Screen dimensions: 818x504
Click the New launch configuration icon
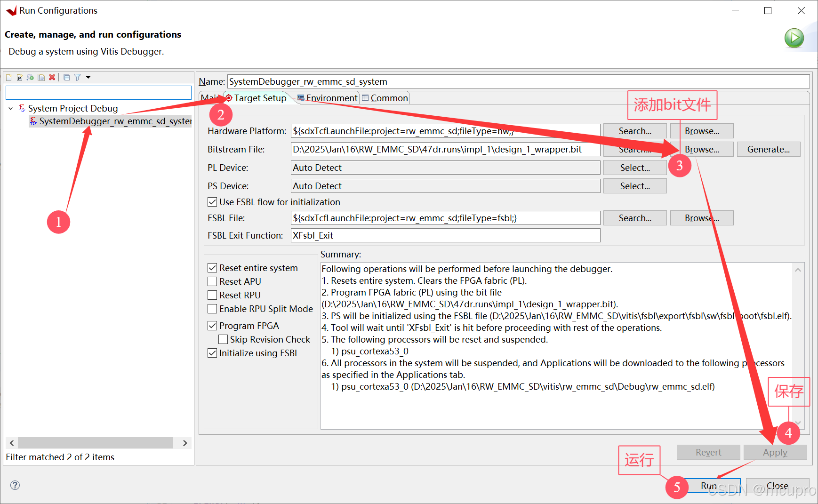(9, 77)
